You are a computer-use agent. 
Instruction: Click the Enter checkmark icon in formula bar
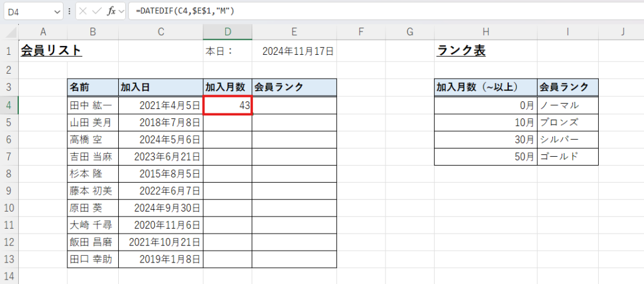96,11
